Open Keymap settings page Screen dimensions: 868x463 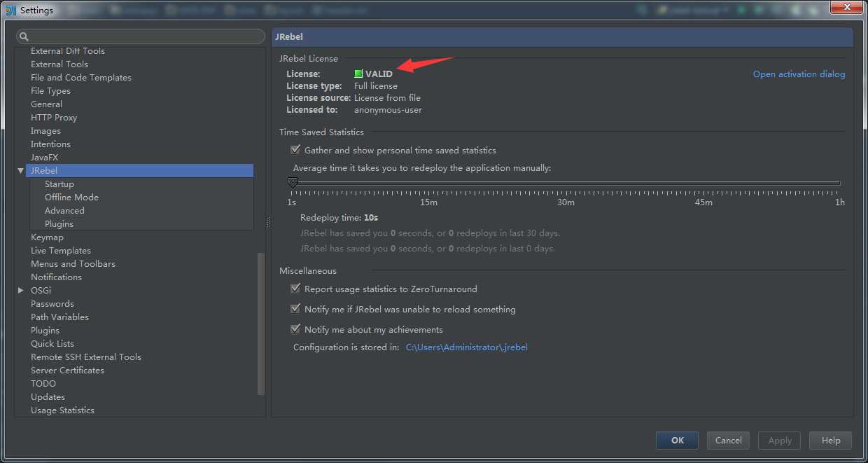coord(47,237)
